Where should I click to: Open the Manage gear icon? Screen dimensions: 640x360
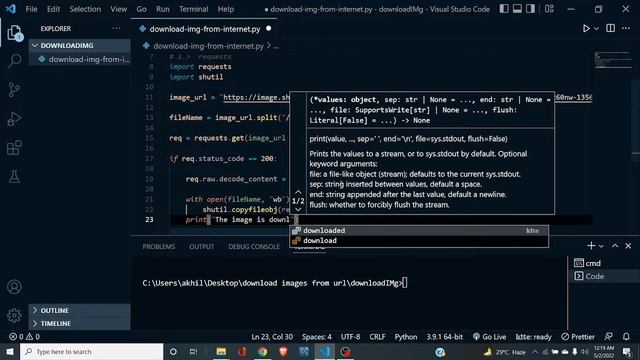[x=14, y=315]
